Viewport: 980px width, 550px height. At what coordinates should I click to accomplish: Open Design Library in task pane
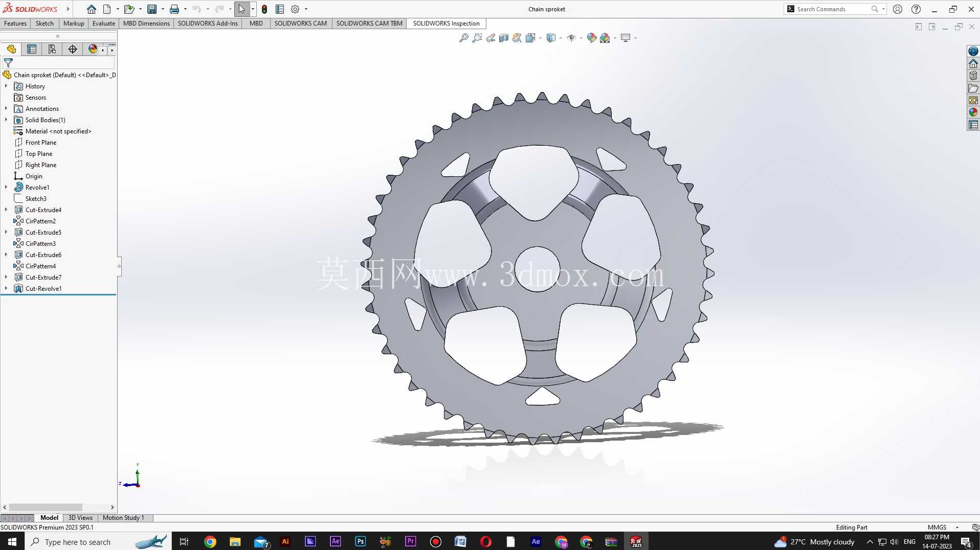pyautogui.click(x=973, y=76)
